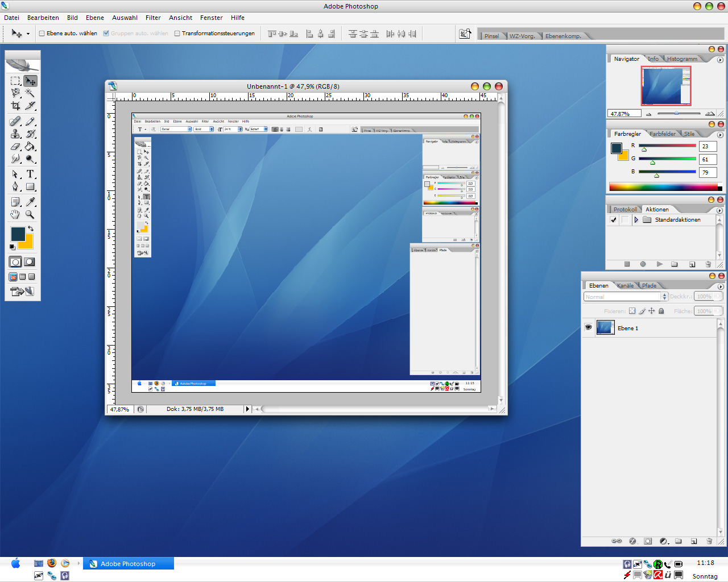Select the Hand tool
This screenshot has width=728, height=582.
pyautogui.click(x=15, y=214)
